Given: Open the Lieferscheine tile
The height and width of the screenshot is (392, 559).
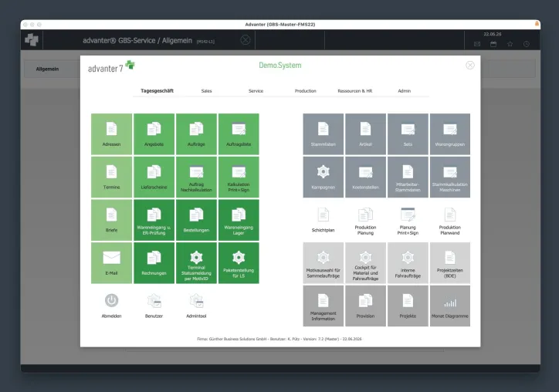Looking at the screenshot, I should point(154,177).
